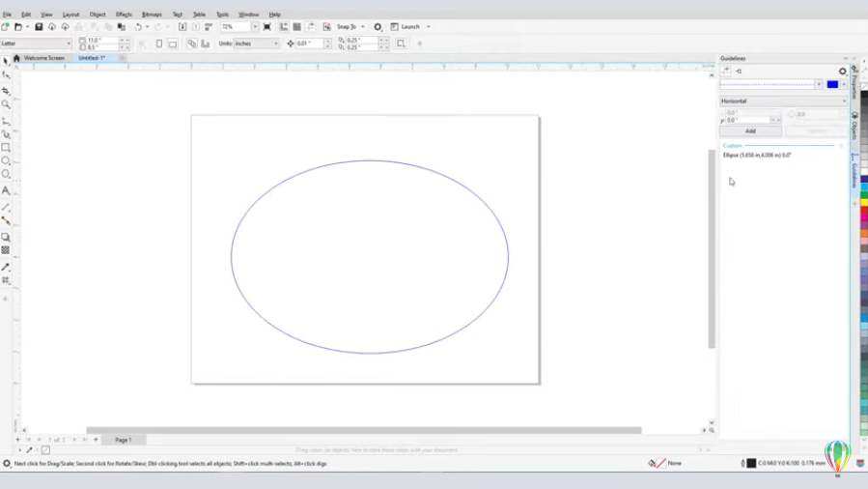This screenshot has height=489, width=868.
Task: Pick the yellow swatch in color palette
Action: 864,203
